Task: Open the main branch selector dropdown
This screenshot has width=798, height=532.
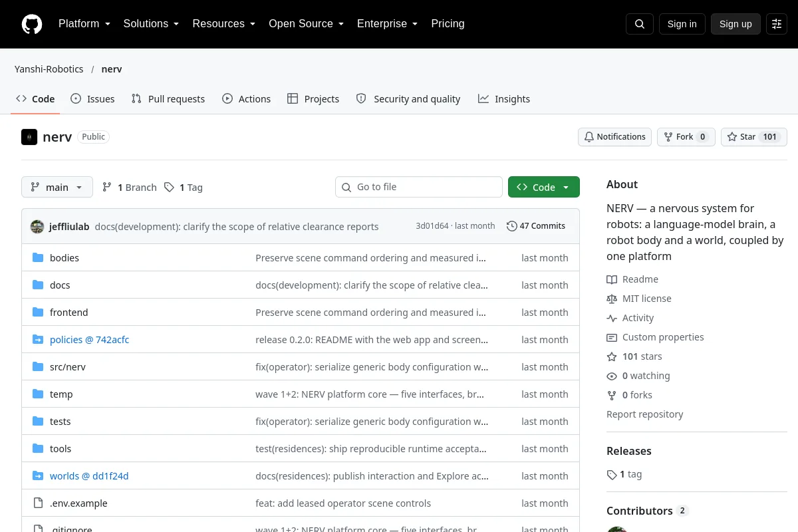Action: coord(57,187)
